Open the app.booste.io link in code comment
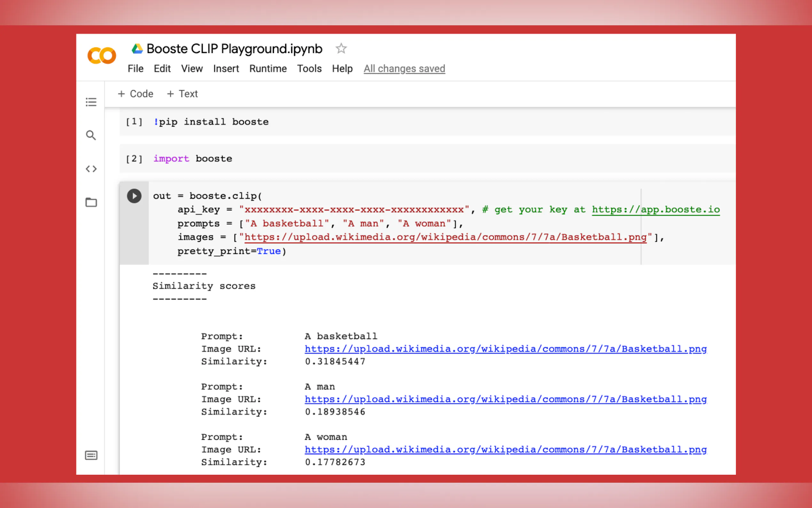 [656, 210]
